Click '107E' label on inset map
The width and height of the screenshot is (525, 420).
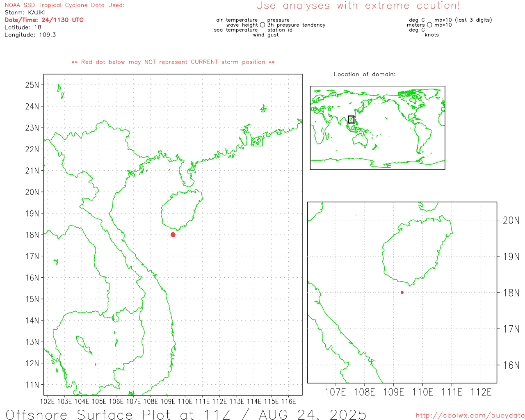(336, 392)
